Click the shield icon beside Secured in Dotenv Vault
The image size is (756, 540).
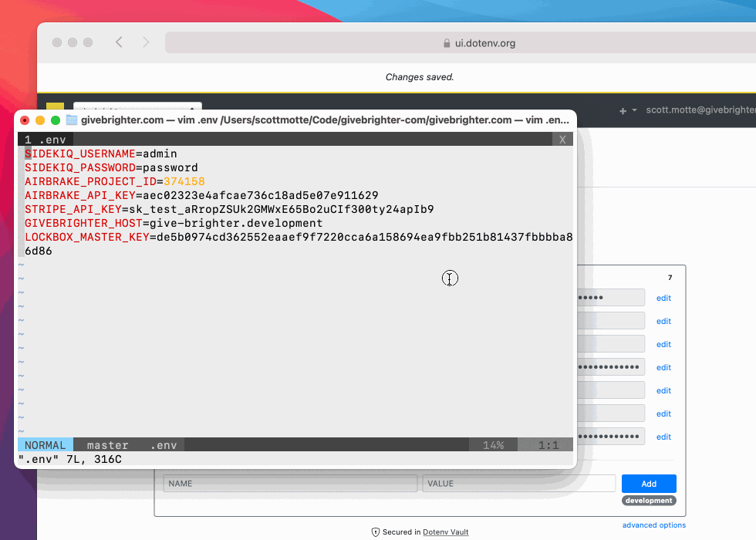pos(376,532)
